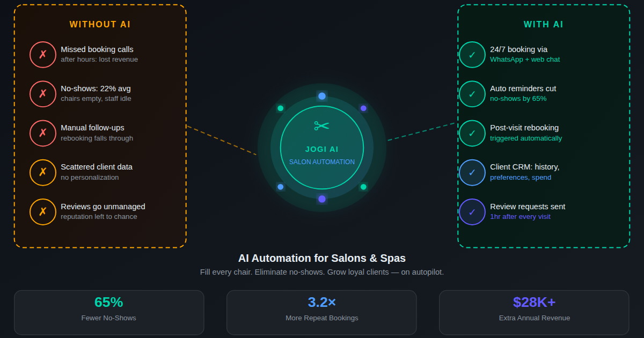Click the $28K+ statistic
Viewport: 644px width, 338px height.
pos(534,303)
